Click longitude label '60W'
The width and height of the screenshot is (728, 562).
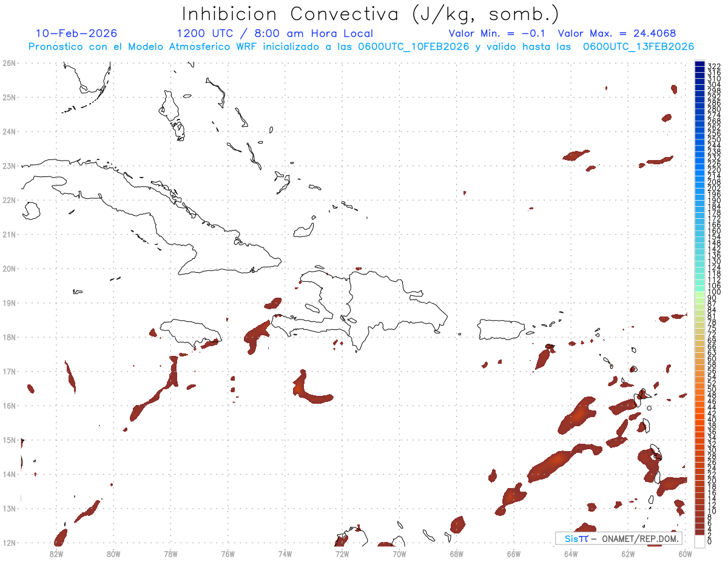(686, 554)
